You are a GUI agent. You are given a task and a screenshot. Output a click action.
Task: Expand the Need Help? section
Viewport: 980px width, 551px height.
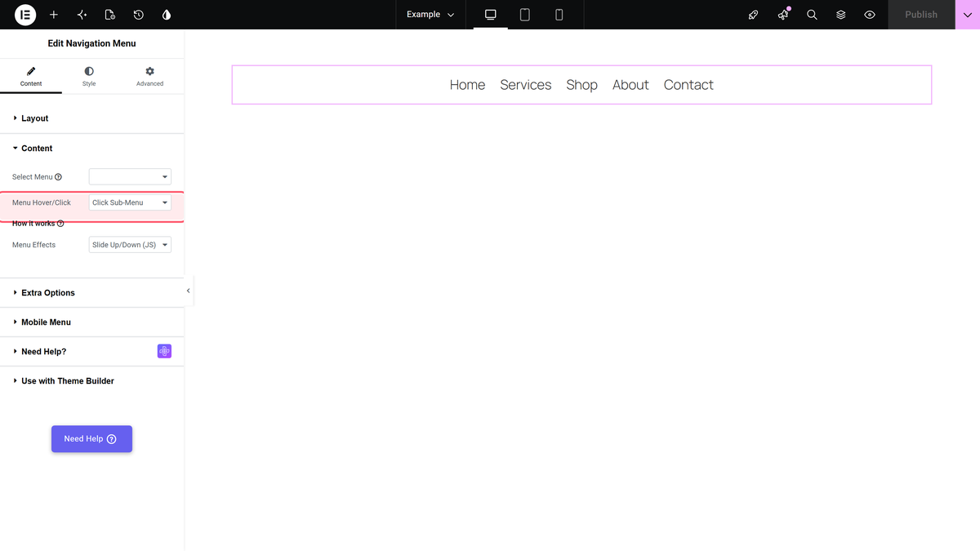(91, 352)
